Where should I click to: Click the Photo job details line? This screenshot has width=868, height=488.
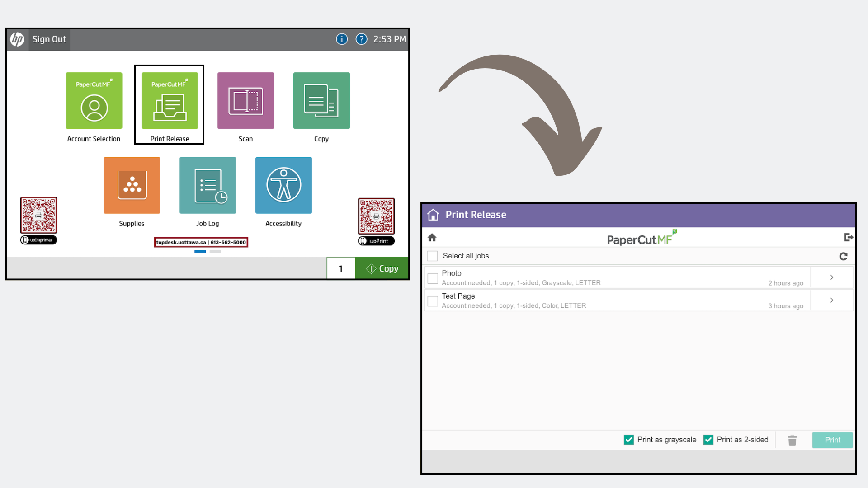pos(521,283)
